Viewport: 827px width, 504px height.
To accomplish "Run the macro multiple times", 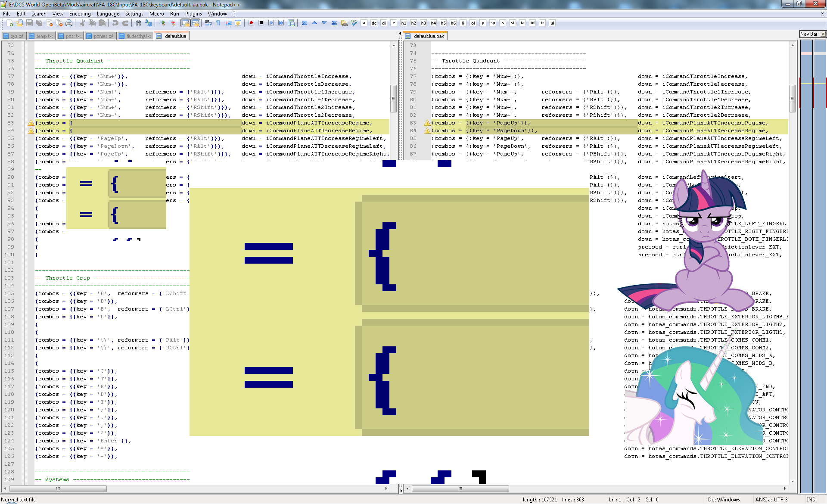I will click(x=281, y=23).
